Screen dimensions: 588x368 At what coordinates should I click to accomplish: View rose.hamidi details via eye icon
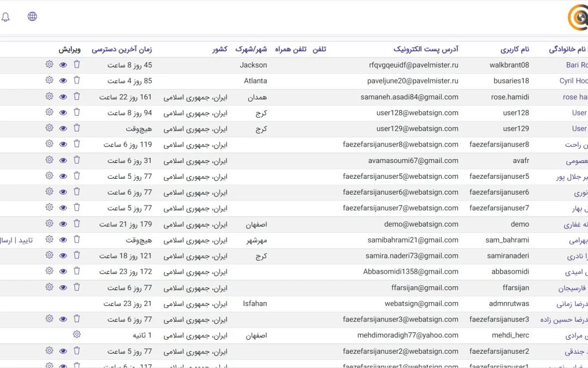[63, 97]
